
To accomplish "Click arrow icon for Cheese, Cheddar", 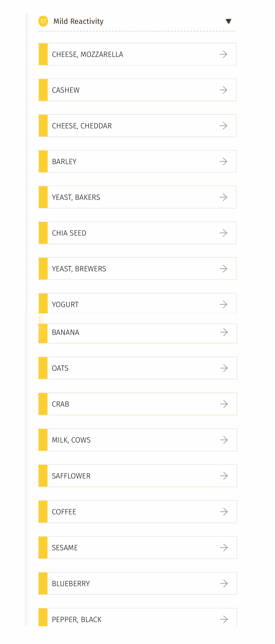I will [x=223, y=126].
